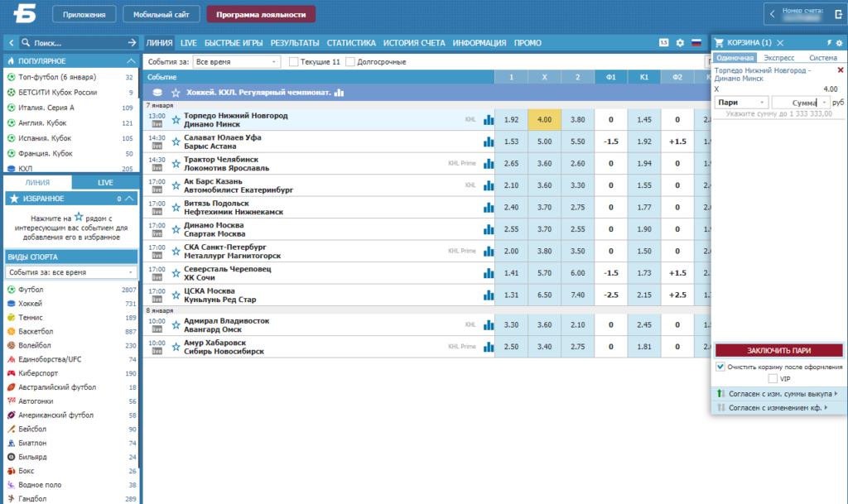Click the Приложения button
This screenshot has height=504, width=848.
(84, 15)
